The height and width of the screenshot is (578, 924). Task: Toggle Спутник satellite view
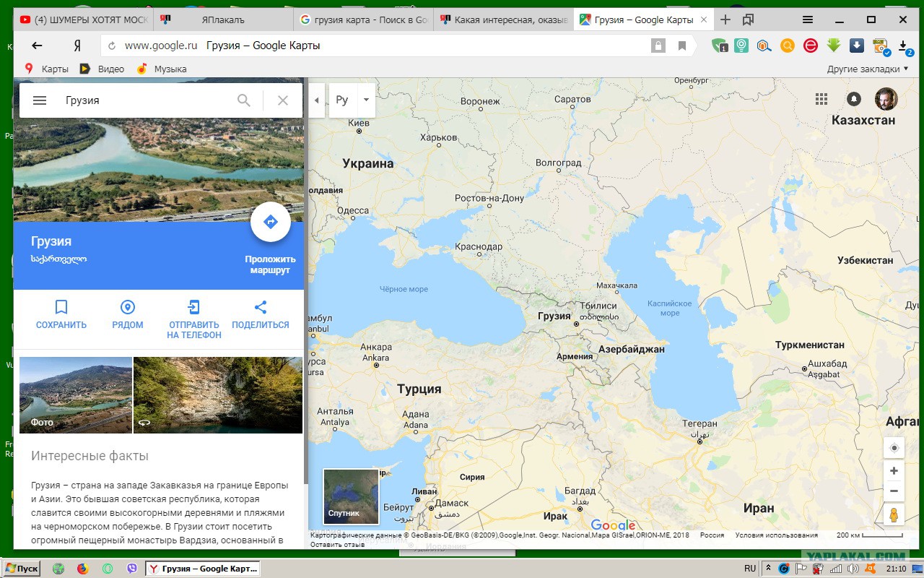[x=351, y=496]
